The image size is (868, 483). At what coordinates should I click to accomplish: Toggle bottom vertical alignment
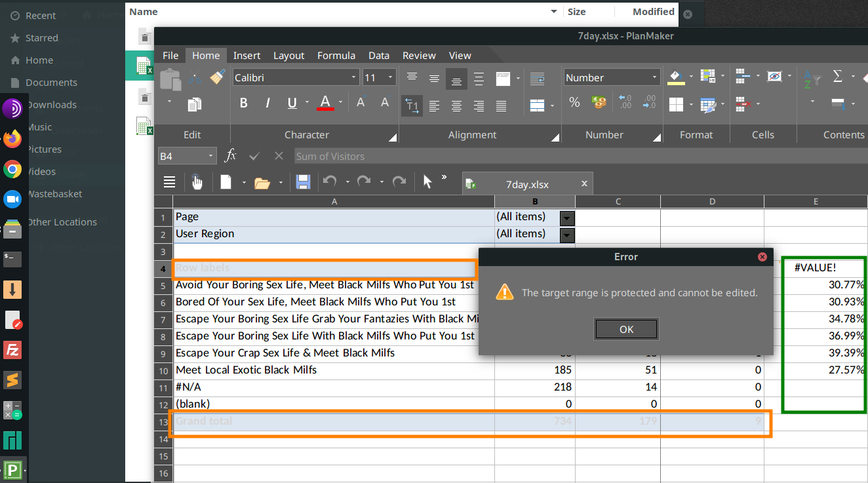pos(456,79)
